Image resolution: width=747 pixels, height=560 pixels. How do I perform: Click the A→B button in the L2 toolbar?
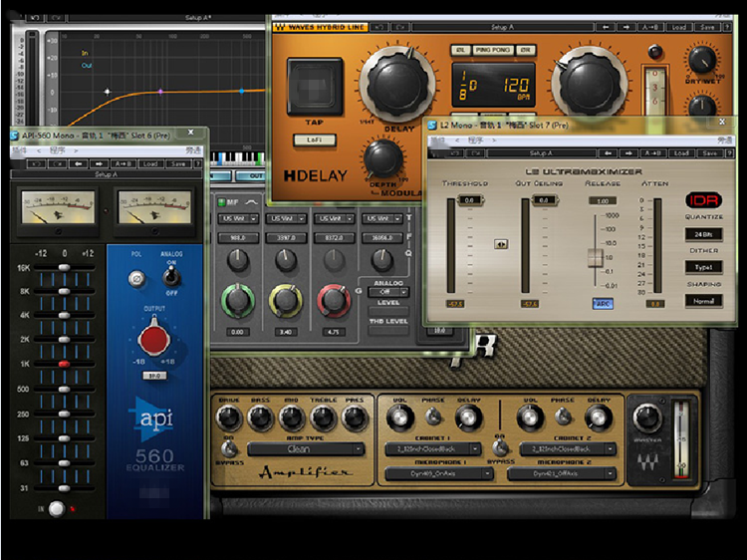pos(652,153)
